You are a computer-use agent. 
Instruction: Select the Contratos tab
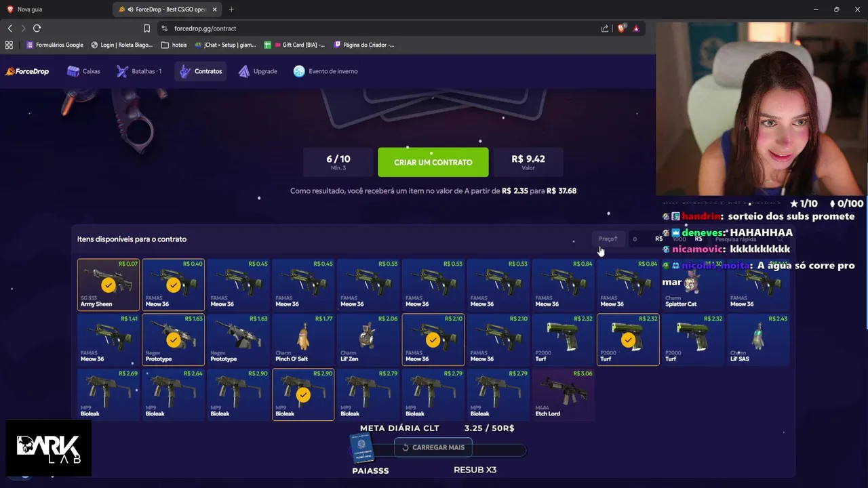click(201, 71)
